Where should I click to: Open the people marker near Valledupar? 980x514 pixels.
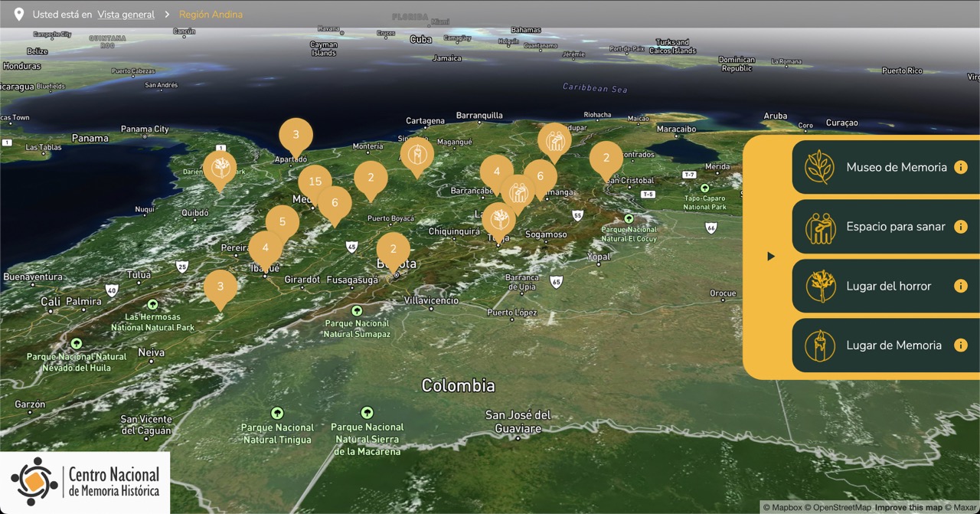click(554, 142)
